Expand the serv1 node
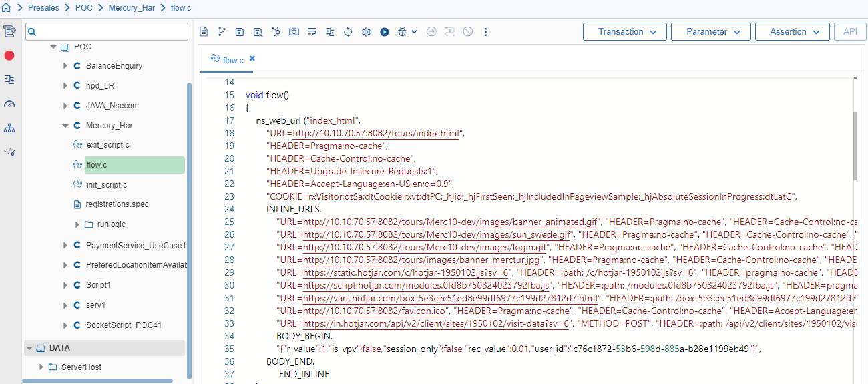868x384 pixels. click(x=65, y=305)
